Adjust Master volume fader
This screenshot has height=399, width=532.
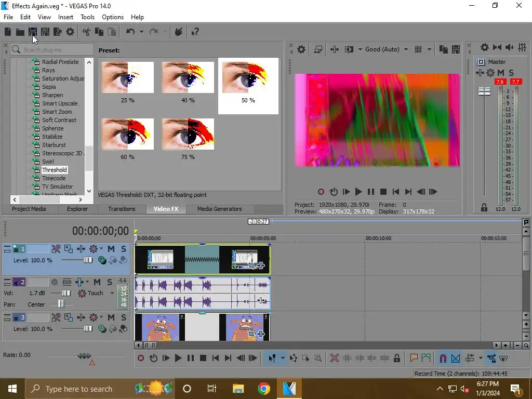[484, 91]
